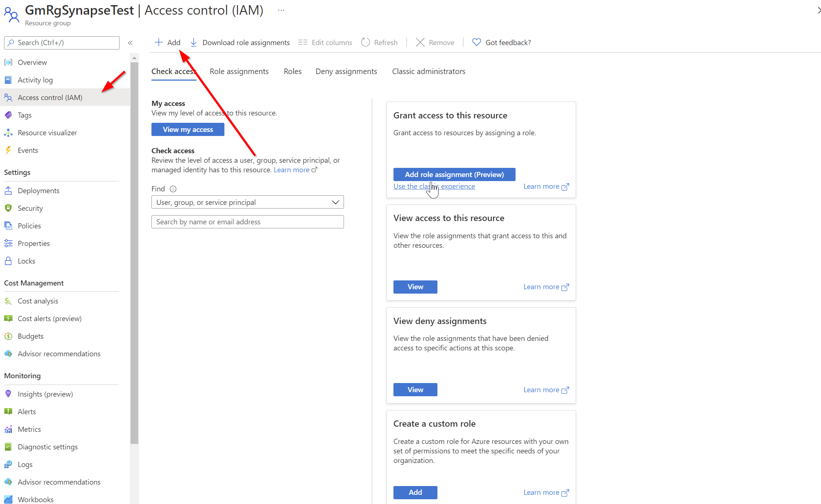
Task: Open Learn more in View access card
Action: click(x=546, y=287)
